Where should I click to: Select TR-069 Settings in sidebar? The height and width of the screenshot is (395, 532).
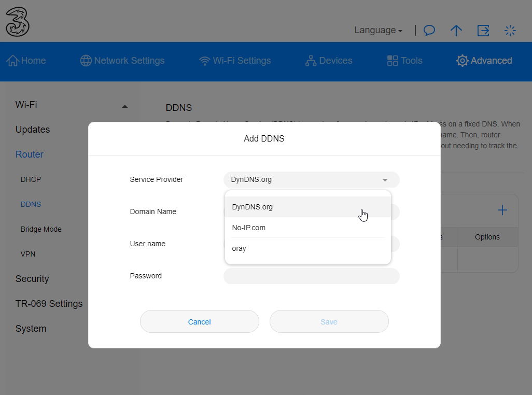(49, 303)
